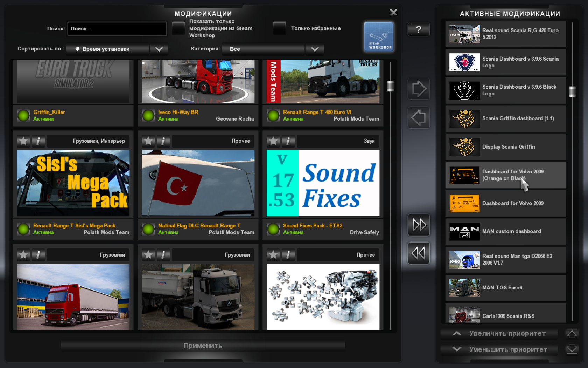Click Renault Trucks Mods Team thumbnail
Screen dimensions: 588x368
[x=323, y=81]
